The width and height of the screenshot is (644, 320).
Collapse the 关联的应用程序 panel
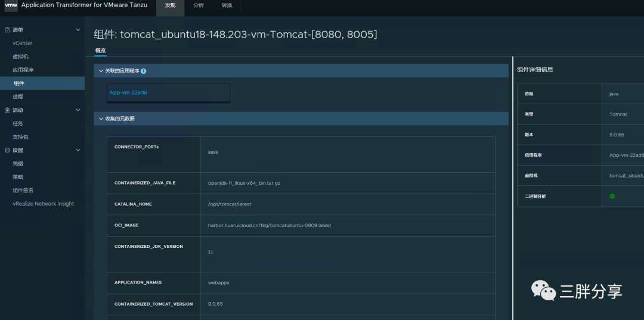(x=101, y=71)
